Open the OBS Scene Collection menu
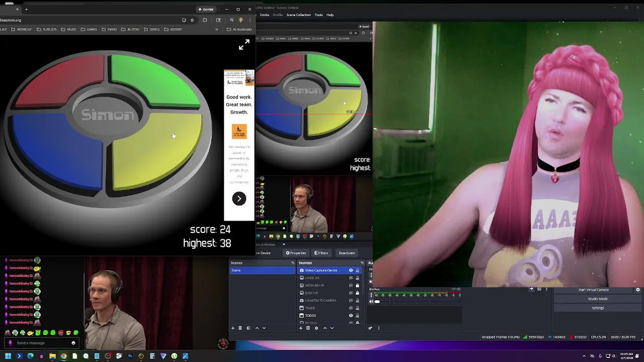The image size is (644, 362). pos(299,15)
